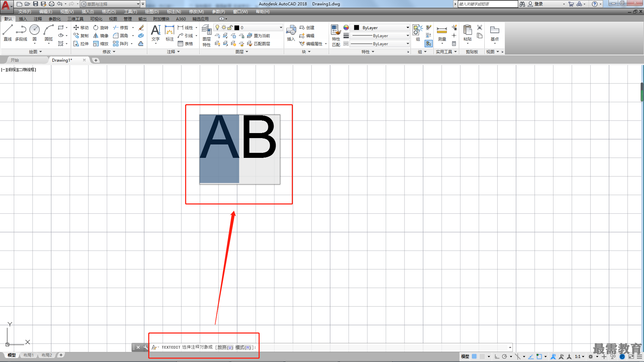This screenshot has height=362, width=644.
Task: Open the 文件(F) menu
Action: point(25,11)
